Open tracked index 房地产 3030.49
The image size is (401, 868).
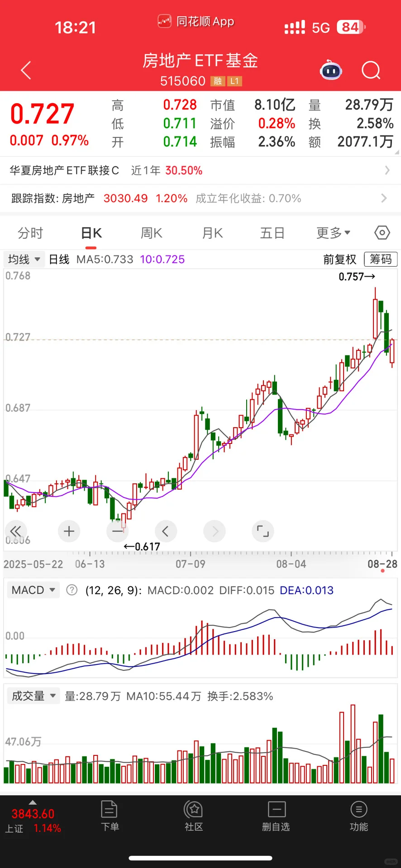pos(99,198)
